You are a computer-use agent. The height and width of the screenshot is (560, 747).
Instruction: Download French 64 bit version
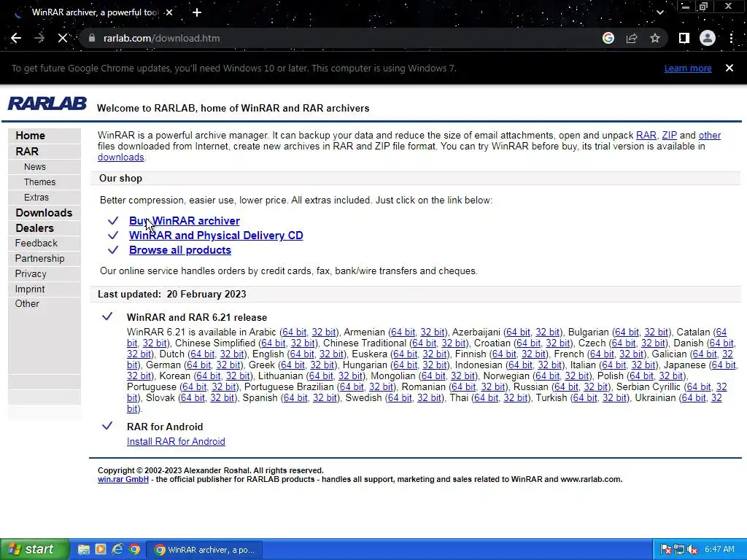pyautogui.click(x=602, y=354)
